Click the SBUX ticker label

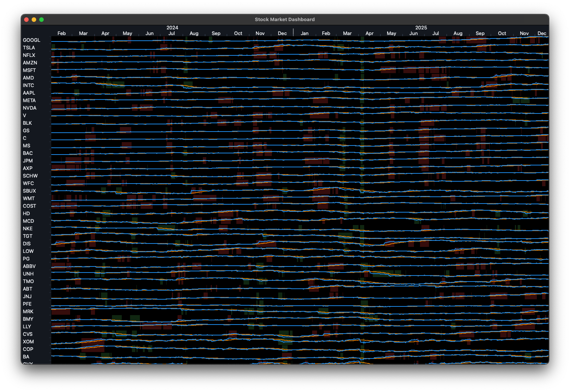click(x=29, y=191)
